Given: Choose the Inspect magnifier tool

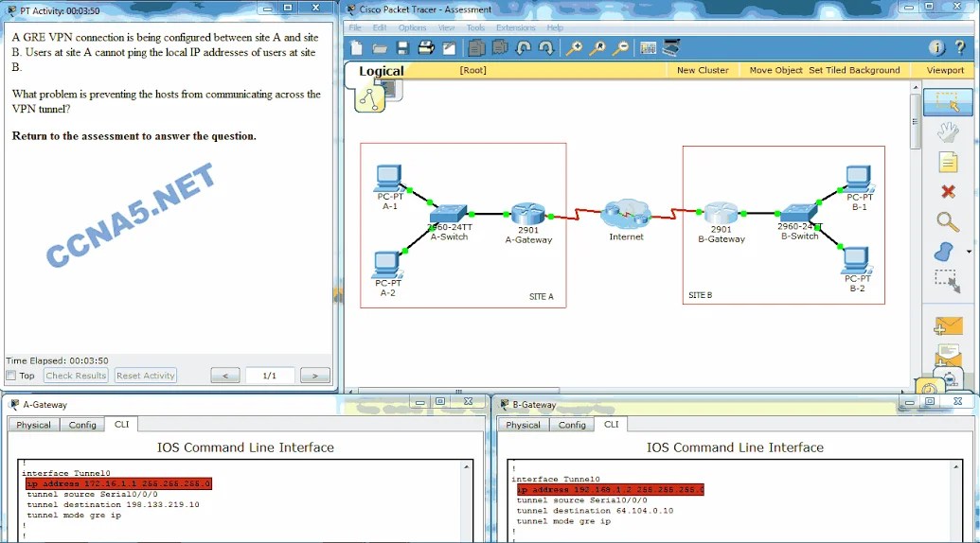Looking at the screenshot, I should click(948, 221).
